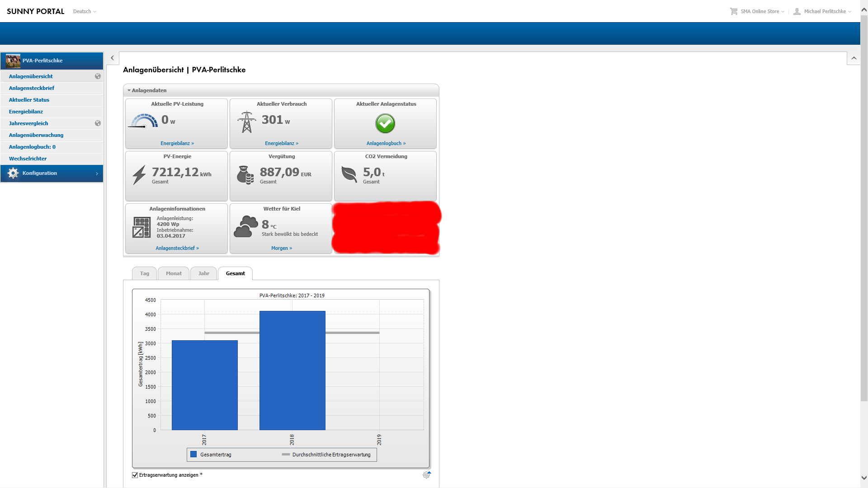The width and height of the screenshot is (868, 488).
Task: Open chart settings gear icon
Action: (426, 475)
